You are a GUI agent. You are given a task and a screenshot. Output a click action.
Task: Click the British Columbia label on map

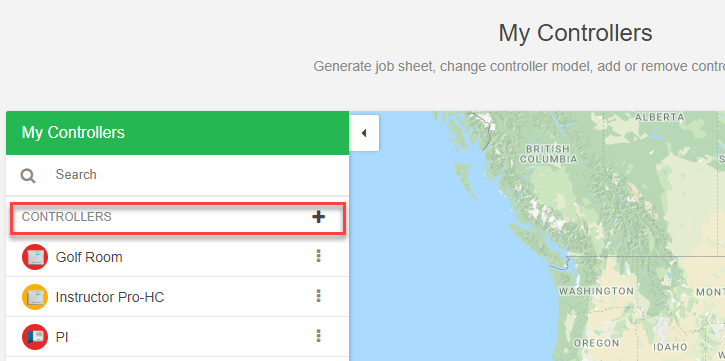(x=548, y=154)
